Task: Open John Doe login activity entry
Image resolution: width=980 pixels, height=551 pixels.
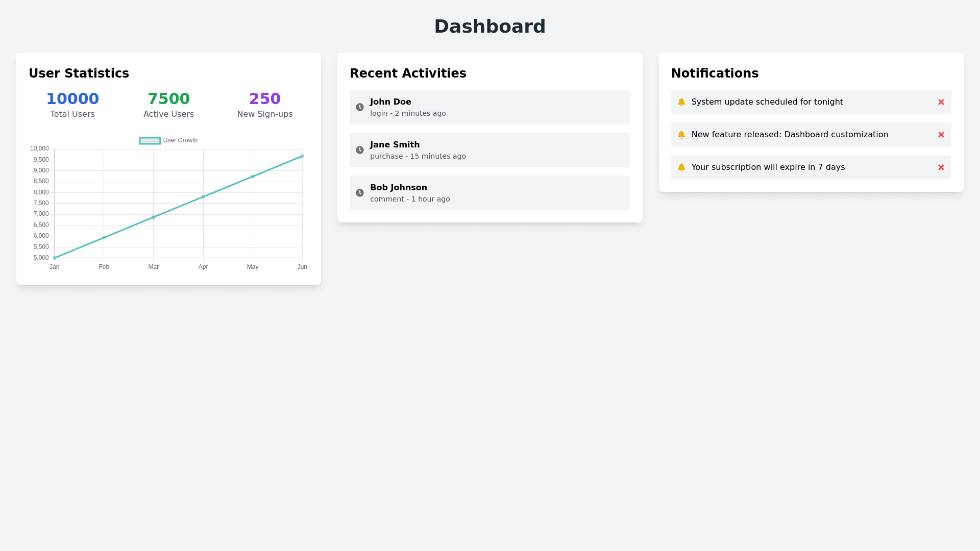Action: click(489, 107)
